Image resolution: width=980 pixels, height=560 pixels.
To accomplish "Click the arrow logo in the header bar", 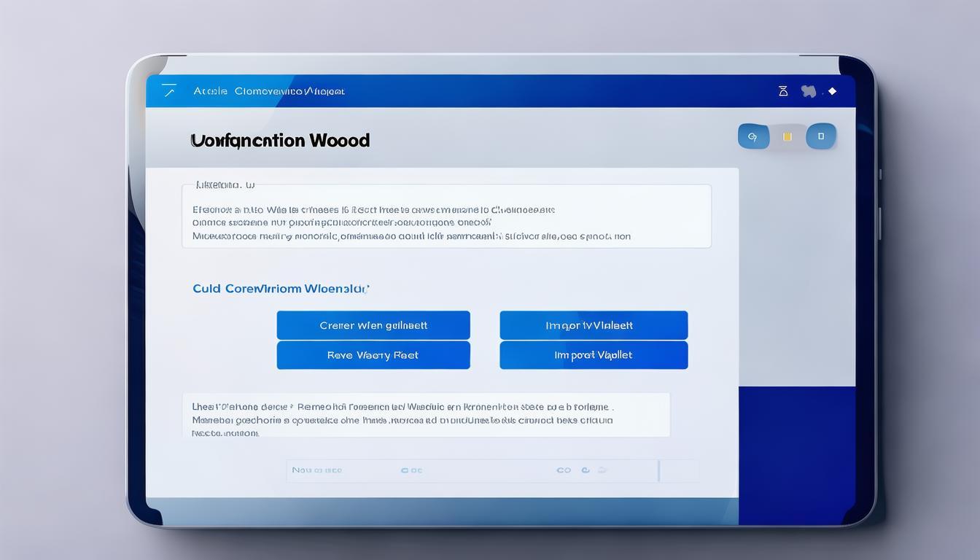I will point(169,90).
